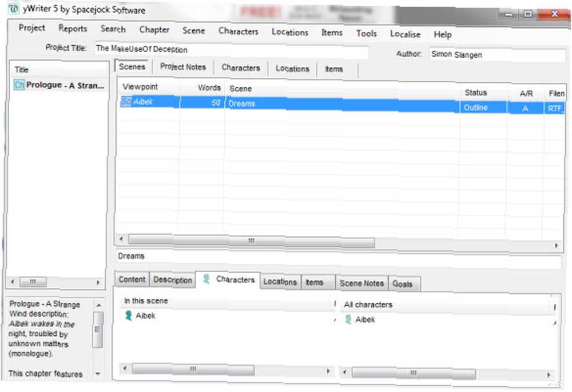Open the Project menu
The width and height of the screenshot is (572, 392).
pyautogui.click(x=31, y=27)
